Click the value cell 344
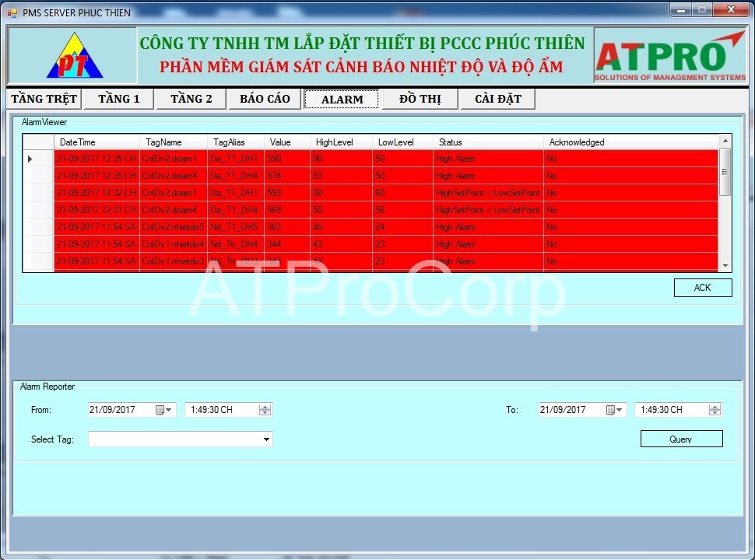This screenshot has height=560, width=755. coord(287,244)
